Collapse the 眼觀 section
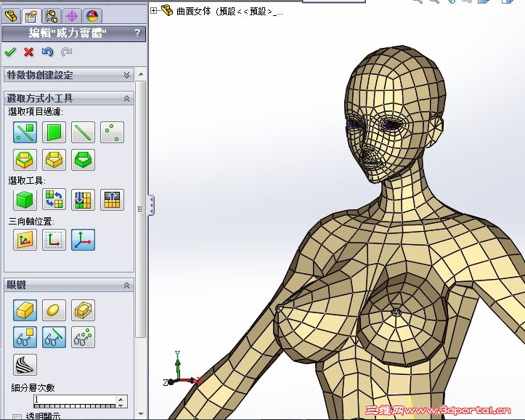 [x=126, y=286]
